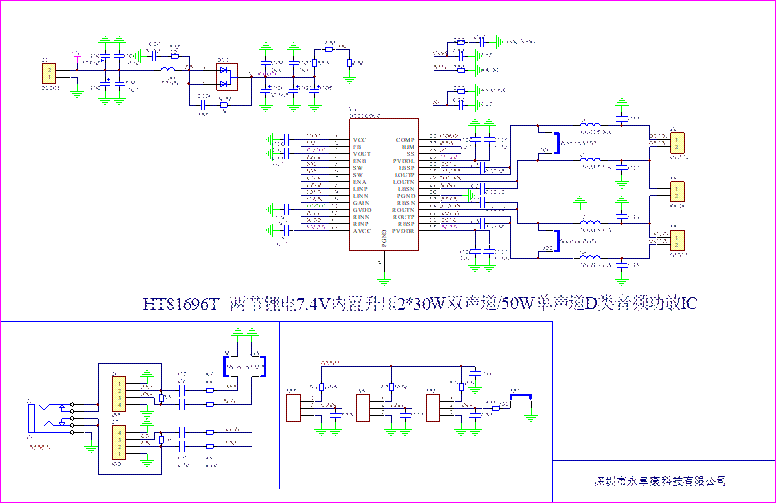Click the COMP pin label
This screenshot has width=776, height=503.
click(405, 140)
